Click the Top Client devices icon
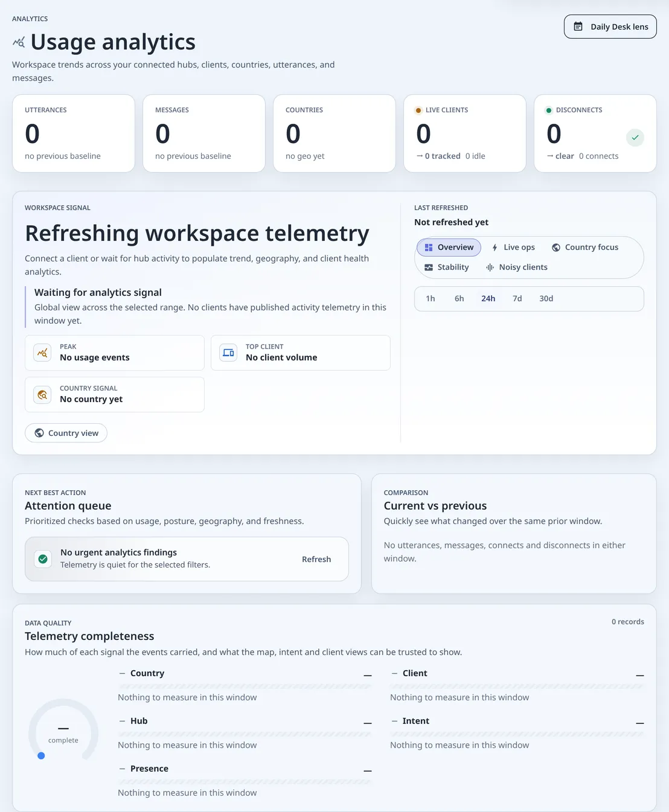The width and height of the screenshot is (669, 812). (x=228, y=353)
